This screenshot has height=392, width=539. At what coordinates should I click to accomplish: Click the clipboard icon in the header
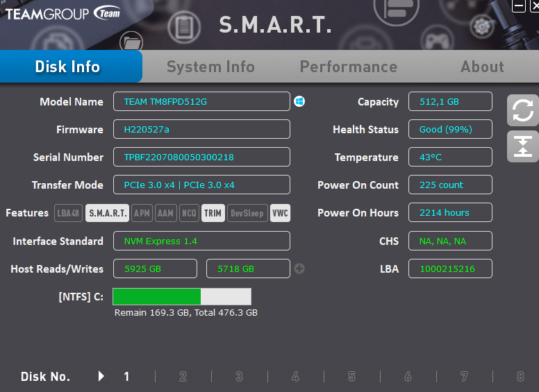click(184, 27)
